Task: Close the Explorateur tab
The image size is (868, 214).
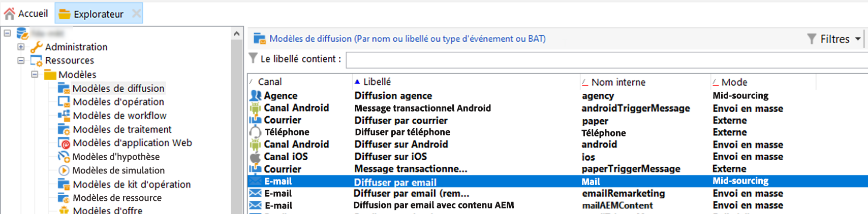Action: click(136, 14)
